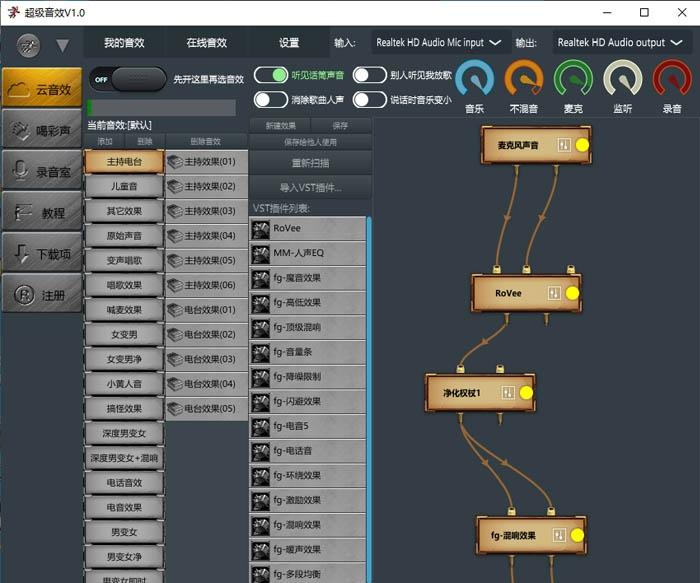Open the 设置 settings tab
The height and width of the screenshot is (583, 700).
[289, 43]
